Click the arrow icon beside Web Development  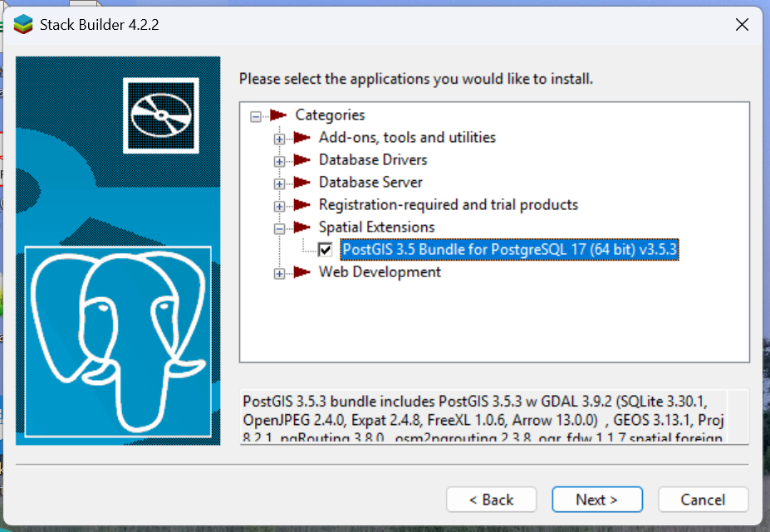pos(302,272)
